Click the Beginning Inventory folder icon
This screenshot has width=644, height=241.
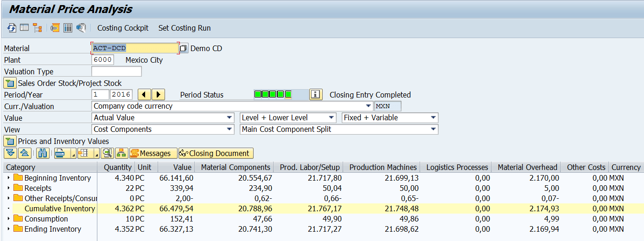click(18, 177)
